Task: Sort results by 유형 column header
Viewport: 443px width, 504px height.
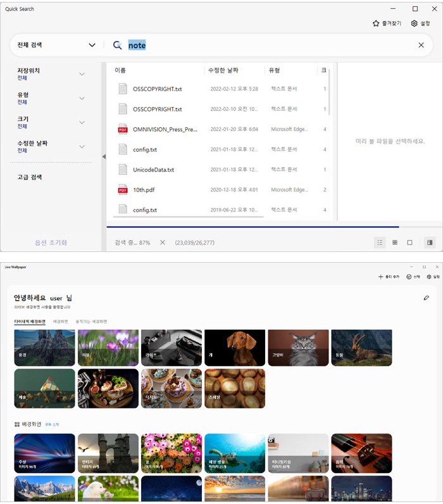Action: coord(275,70)
